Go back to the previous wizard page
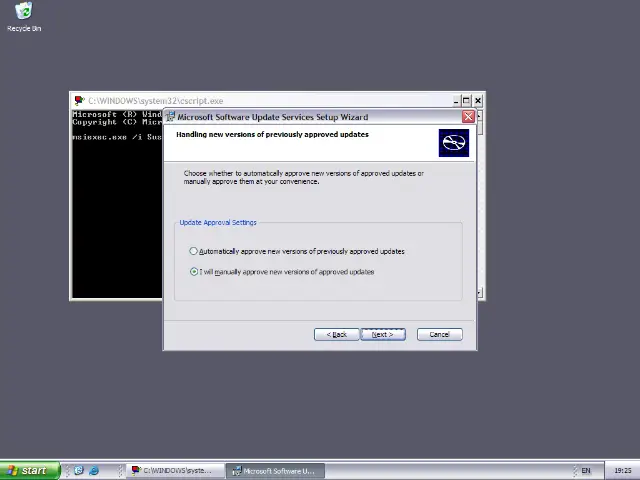640x480 pixels. (336, 334)
